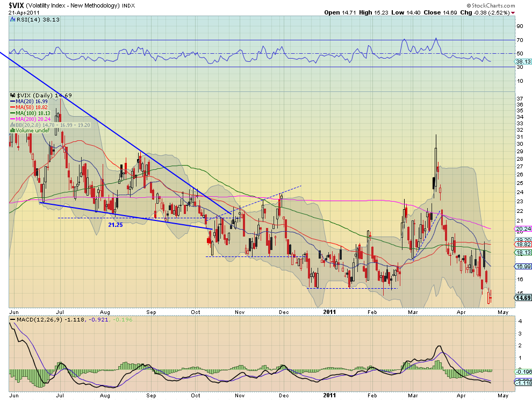This screenshot has height=400, width=532.
Task: Click the May label under the MACD panel
Action: pyautogui.click(x=503, y=396)
